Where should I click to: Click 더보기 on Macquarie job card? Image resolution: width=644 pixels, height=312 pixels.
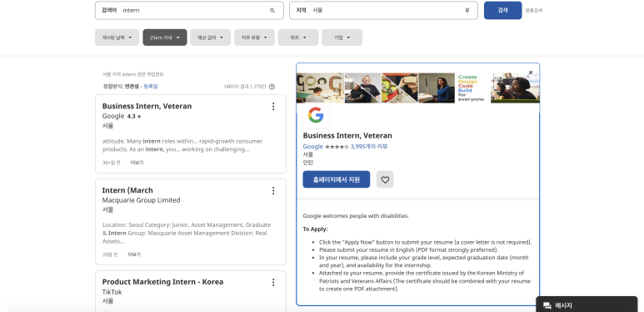pyautogui.click(x=134, y=255)
